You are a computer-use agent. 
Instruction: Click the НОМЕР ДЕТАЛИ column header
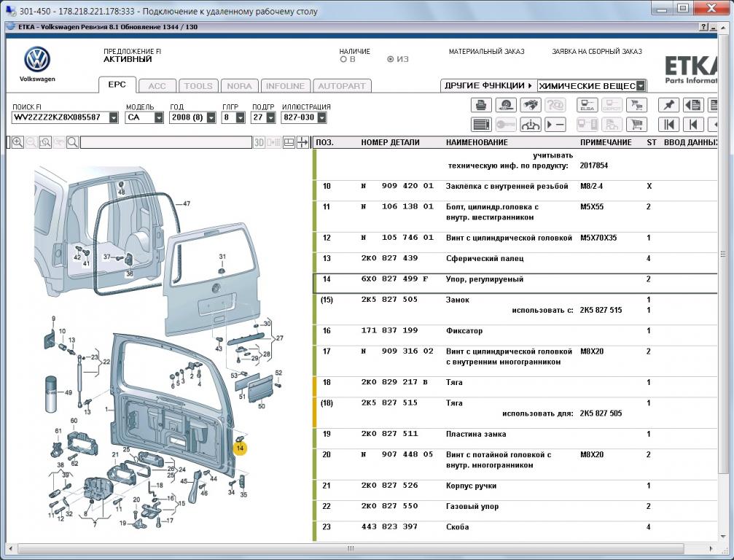[x=390, y=142]
